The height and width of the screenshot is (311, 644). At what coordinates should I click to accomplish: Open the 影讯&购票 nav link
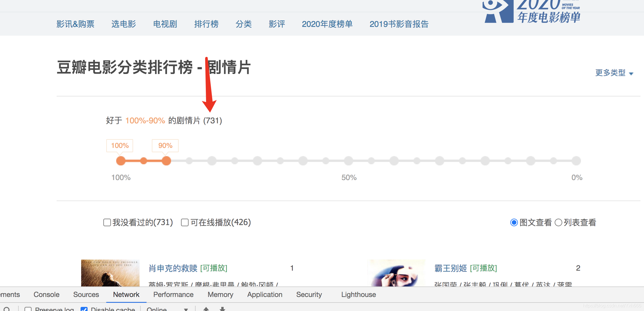[75, 24]
